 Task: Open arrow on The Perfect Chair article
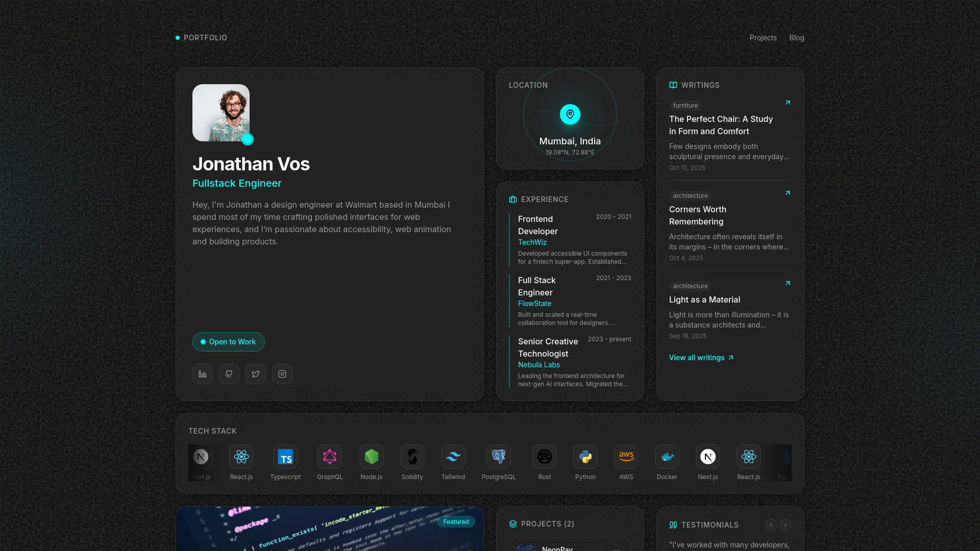788,103
